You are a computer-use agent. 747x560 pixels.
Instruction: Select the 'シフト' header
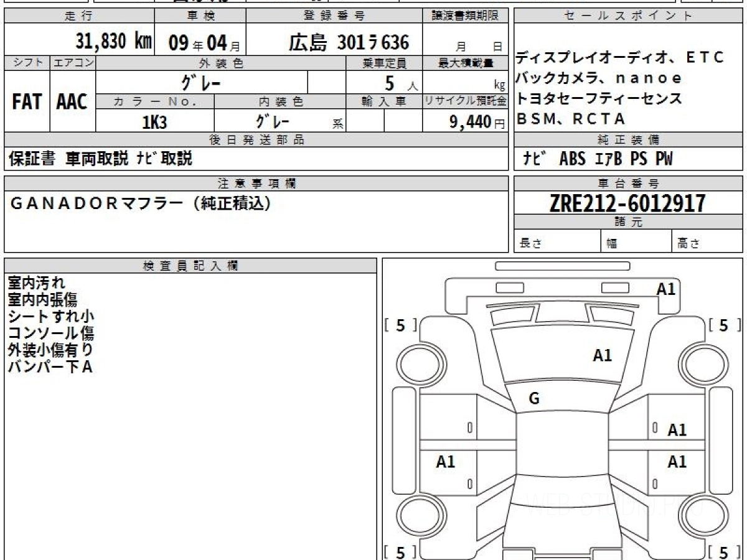click(27, 63)
